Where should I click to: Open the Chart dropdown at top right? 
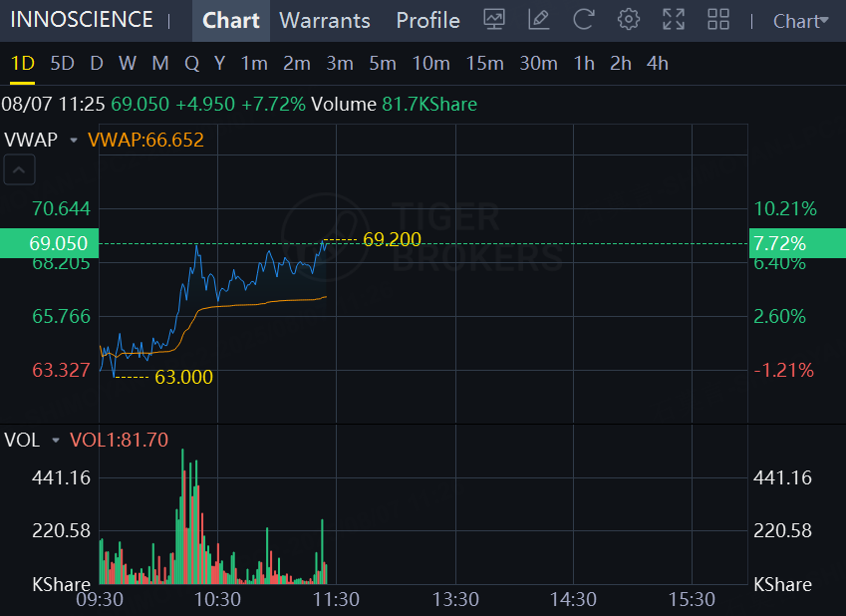[x=801, y=21]
